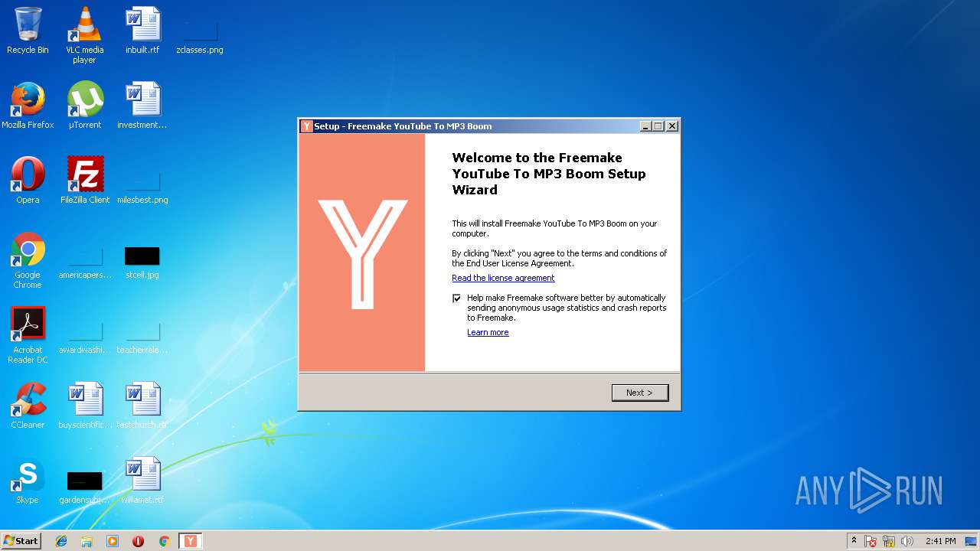Minimize the Freemake setup window

click(645, 126)
